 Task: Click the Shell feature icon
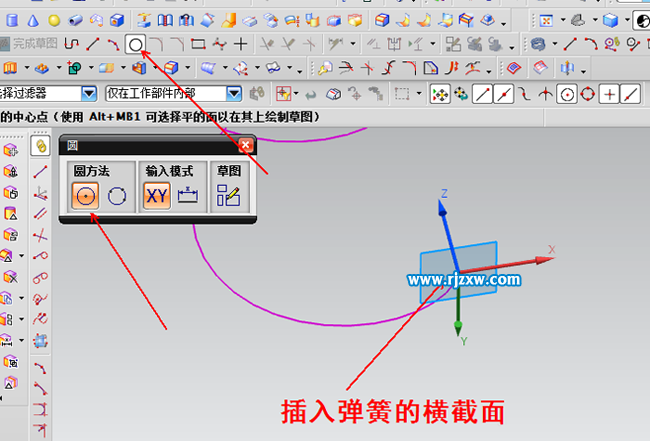pyautogui.click(x=139, y=68)
